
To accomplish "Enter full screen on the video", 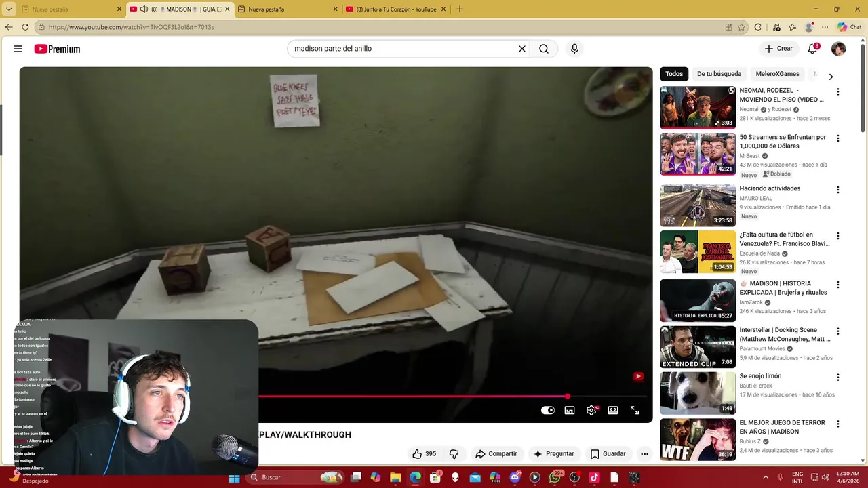I will (x=635, y=410).
